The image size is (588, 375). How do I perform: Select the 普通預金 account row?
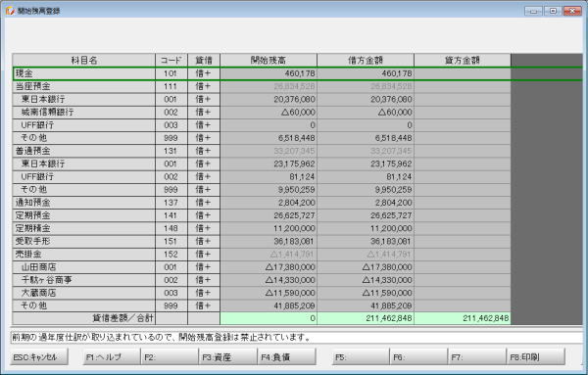point(262,151)
